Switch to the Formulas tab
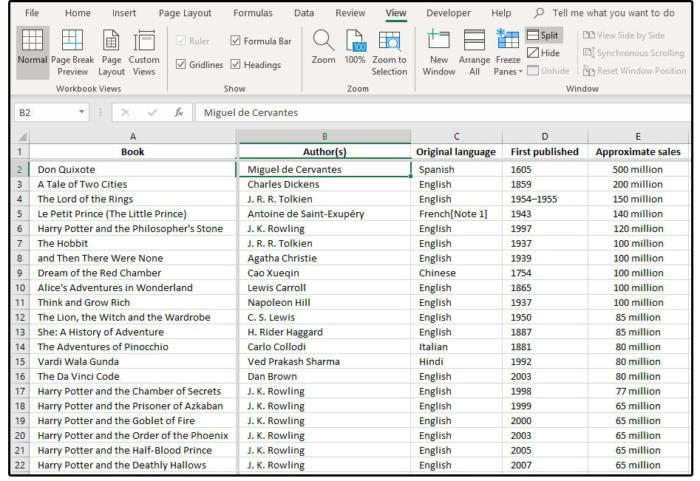Image resolution: width=700 pixels, height=481 pixels. point(253,13)
